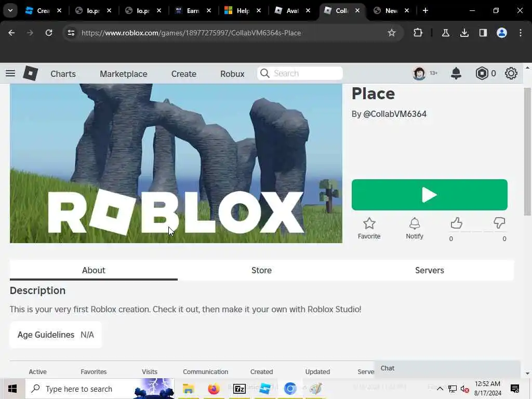
Task: View site information icon in address bar
Action: tap(71, 33)
